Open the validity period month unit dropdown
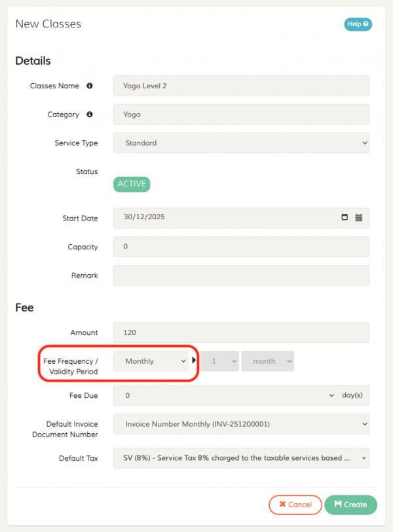Viewport: 393px width, 532px height. click(267, 361)
